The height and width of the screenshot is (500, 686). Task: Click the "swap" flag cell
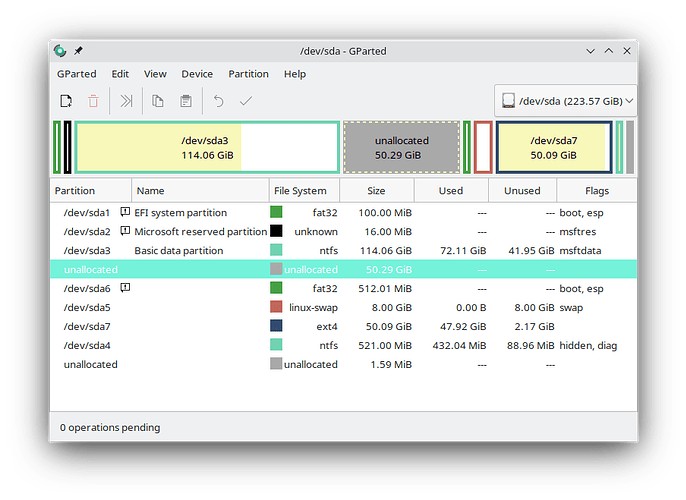(x=571, y=308)
